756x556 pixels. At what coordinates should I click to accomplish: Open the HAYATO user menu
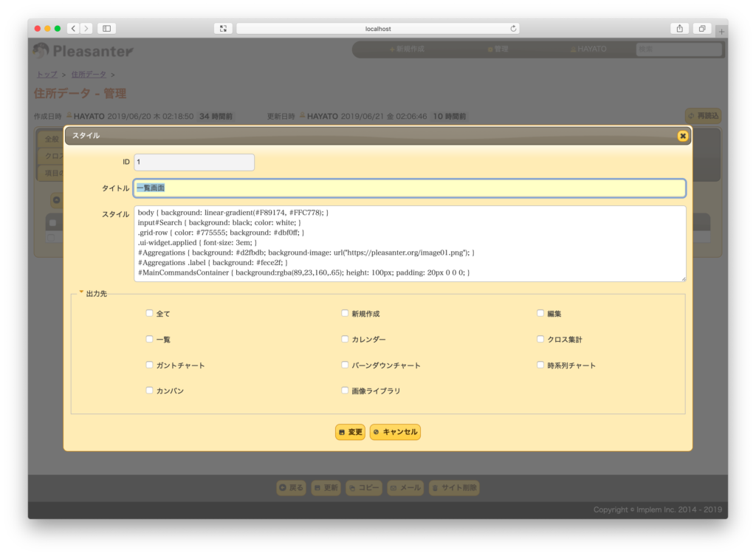[588, 49]
